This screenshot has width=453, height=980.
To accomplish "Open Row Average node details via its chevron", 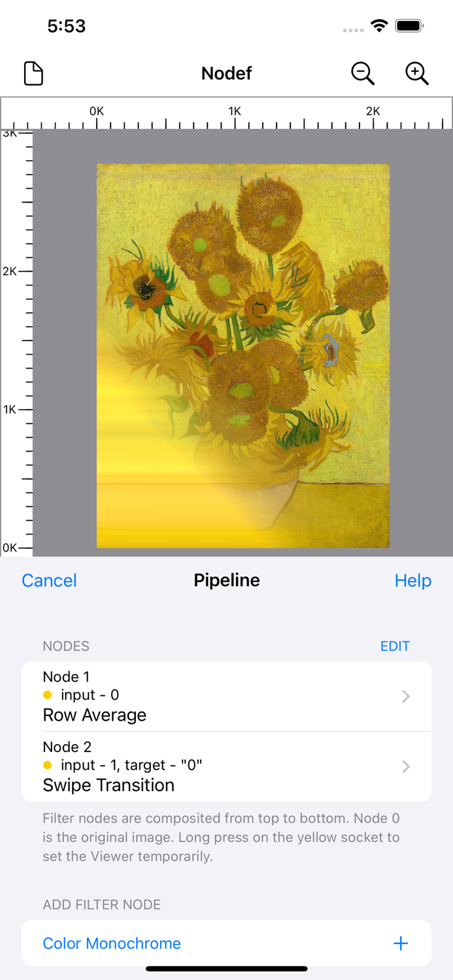I will 406,696.
